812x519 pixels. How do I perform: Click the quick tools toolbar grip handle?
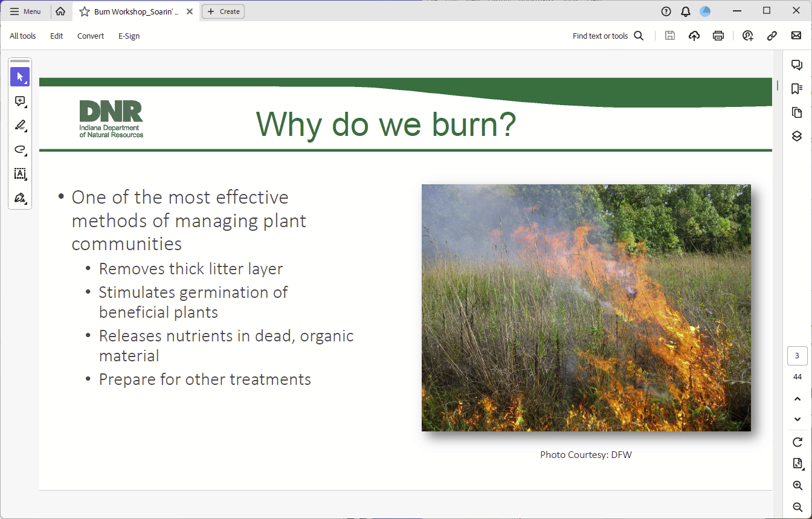pos(20,61)
